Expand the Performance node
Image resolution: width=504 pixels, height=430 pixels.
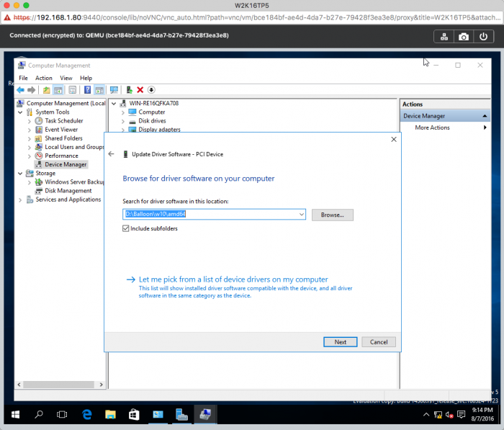point(30,156)
